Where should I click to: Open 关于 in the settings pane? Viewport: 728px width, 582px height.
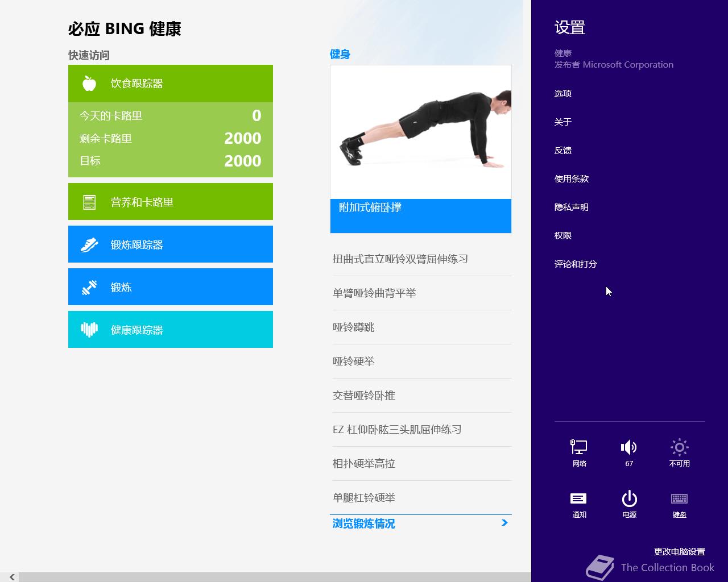563,122
